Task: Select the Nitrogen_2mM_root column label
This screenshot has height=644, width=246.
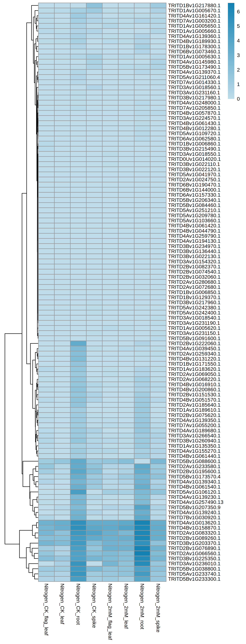Action: [x=142, y=606]
